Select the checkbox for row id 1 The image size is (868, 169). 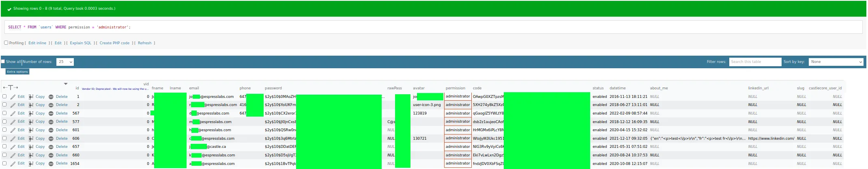point(4,96)
